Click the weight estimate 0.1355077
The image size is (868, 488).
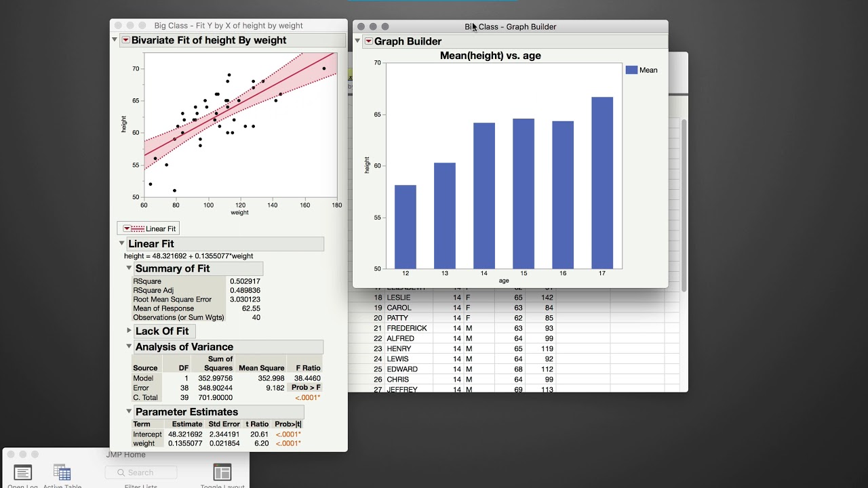[185, 443]
